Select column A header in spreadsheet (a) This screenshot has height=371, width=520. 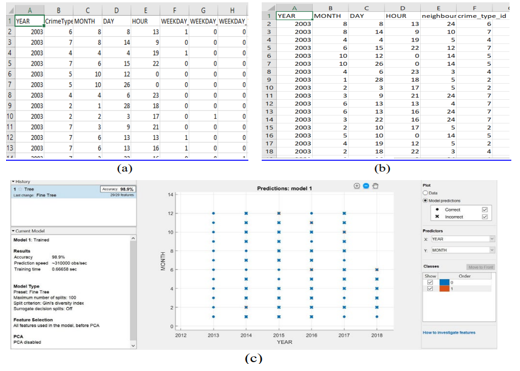click(29, 10)
